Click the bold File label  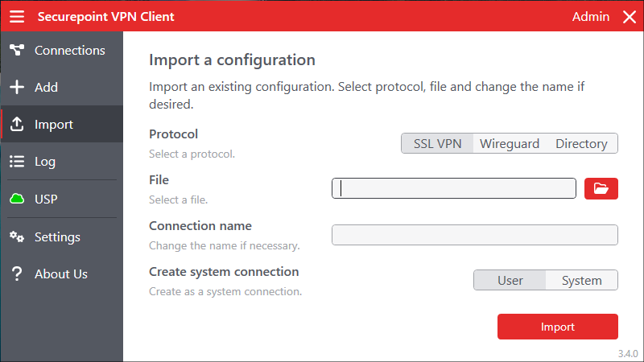tap(159, 179)
